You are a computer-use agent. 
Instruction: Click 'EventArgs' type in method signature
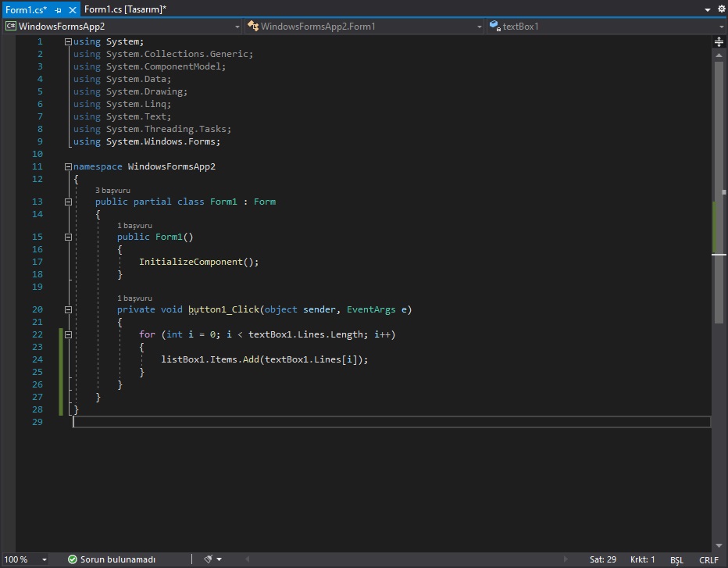[x=371, y=309]
